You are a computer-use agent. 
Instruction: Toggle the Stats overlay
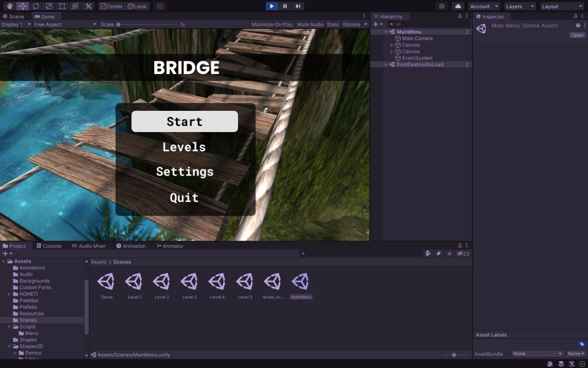click(333, 24)
